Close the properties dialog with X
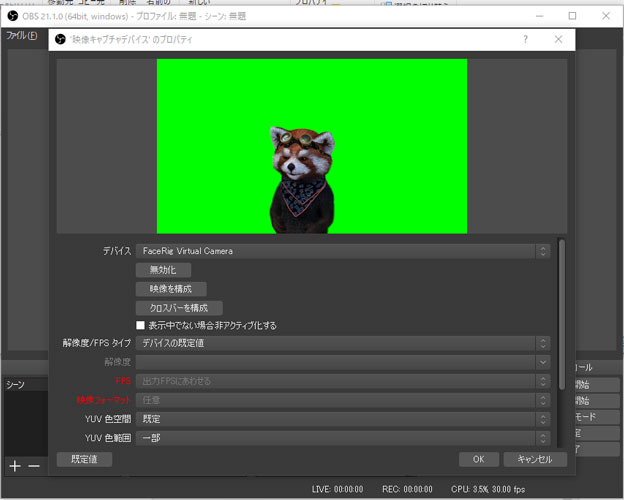This screenshot has height=500, width=624. click(558, 39)
